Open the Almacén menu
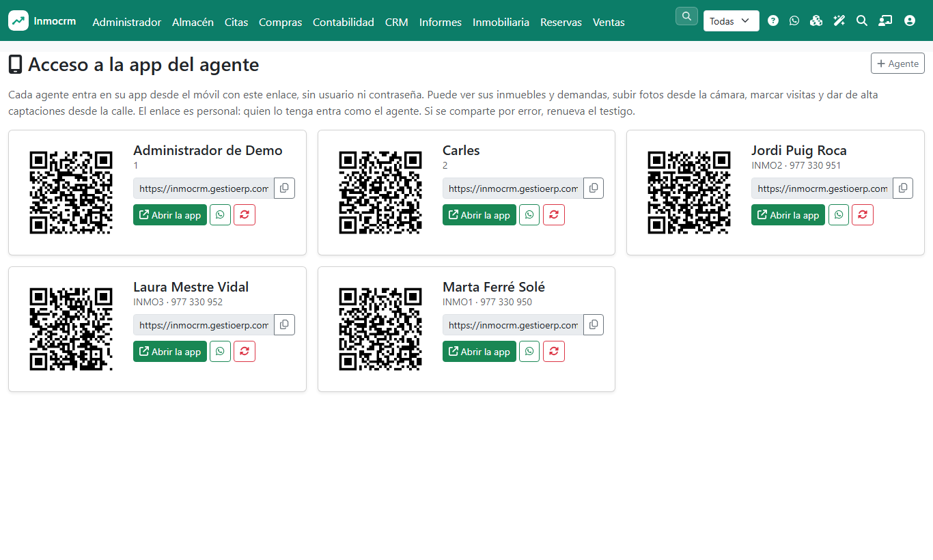This screenshot has width=933, height=560. (x=193, y=22)
